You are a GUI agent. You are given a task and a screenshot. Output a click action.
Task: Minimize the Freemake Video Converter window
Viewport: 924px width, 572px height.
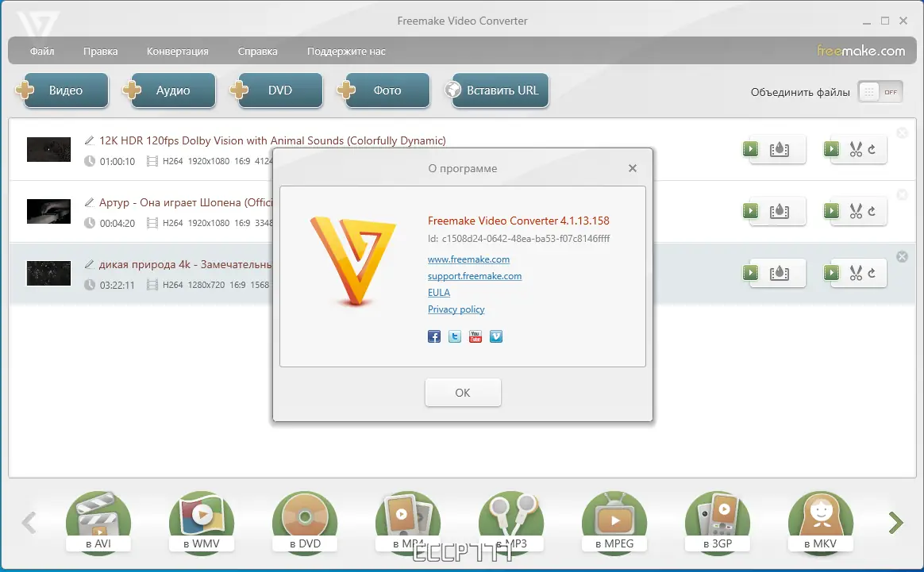point(866,21)
